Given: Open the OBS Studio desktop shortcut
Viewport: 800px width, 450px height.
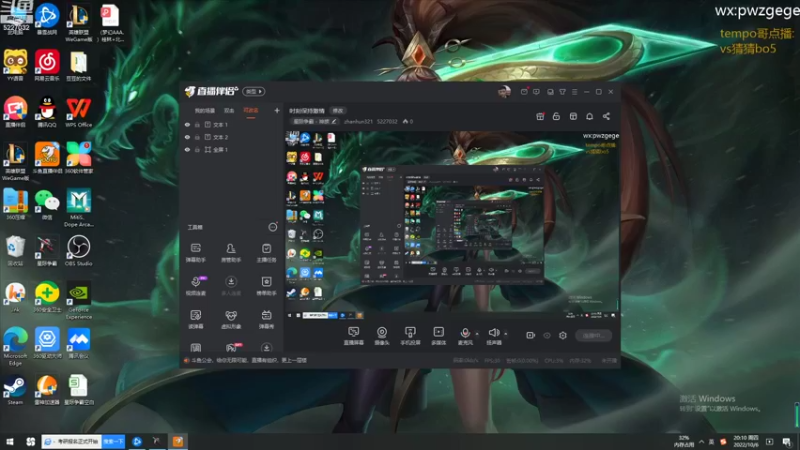Looking at the screenshot, I should point(78,251).
